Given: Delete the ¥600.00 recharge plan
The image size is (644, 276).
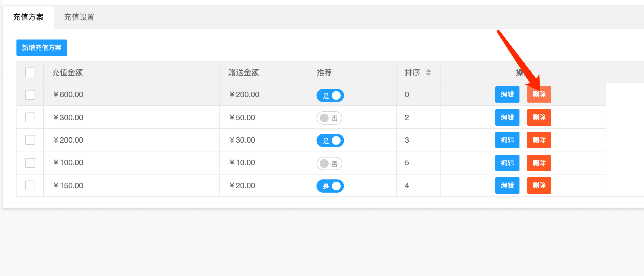Looking at the screenshot, I should point(539,94).
